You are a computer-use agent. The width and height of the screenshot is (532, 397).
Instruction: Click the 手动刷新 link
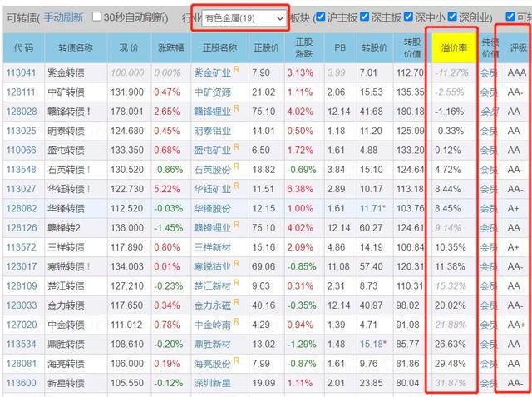(x=62, y=17)
